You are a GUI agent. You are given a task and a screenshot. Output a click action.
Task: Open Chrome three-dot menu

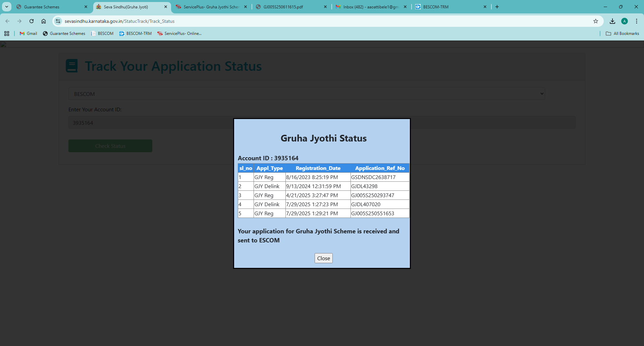(x=636, y=21)
